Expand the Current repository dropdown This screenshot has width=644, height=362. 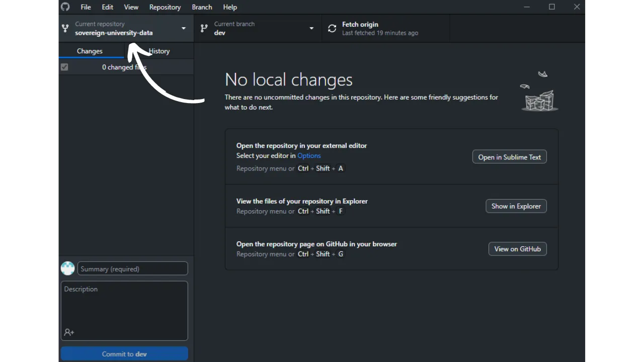click(x=184, y=29)
